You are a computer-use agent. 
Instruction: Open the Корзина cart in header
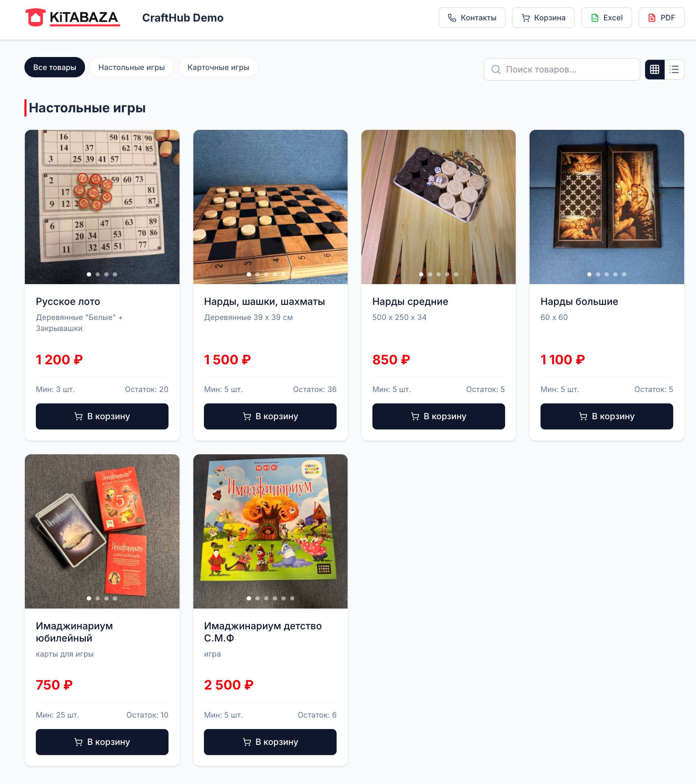click(543, 18)
